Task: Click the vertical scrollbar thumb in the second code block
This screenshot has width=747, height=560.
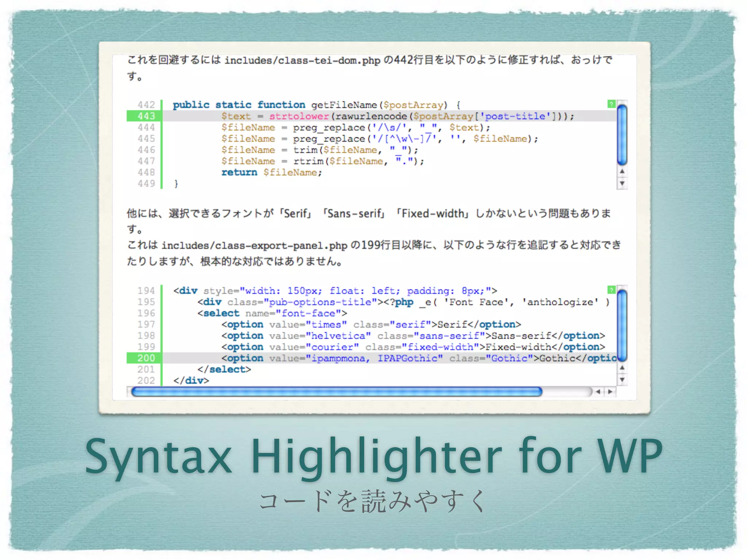Action: pos(622,326)
